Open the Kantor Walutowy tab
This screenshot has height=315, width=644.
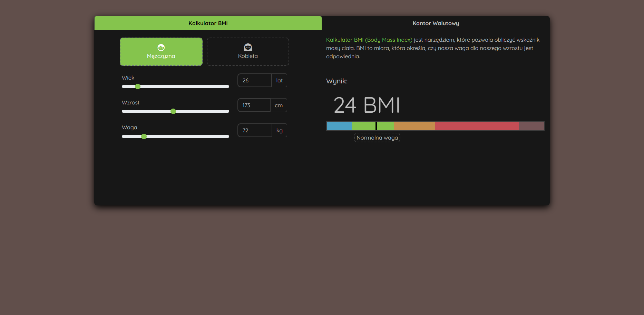click(436, 23)
